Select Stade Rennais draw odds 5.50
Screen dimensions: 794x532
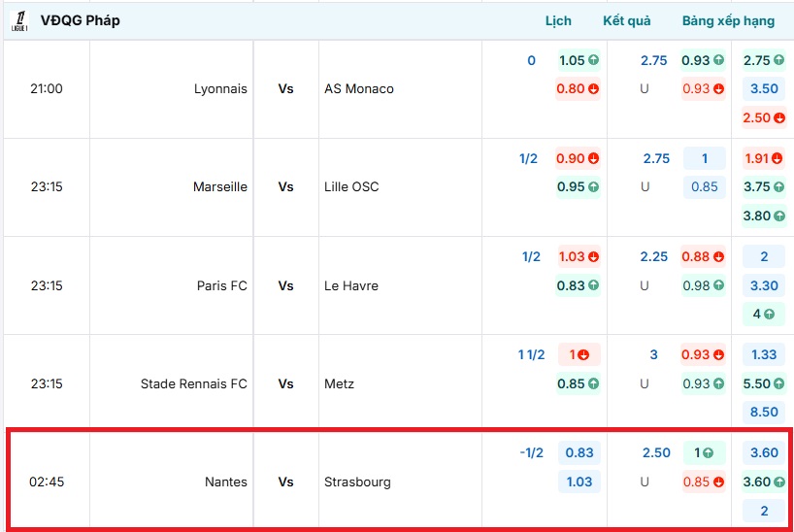763,383
